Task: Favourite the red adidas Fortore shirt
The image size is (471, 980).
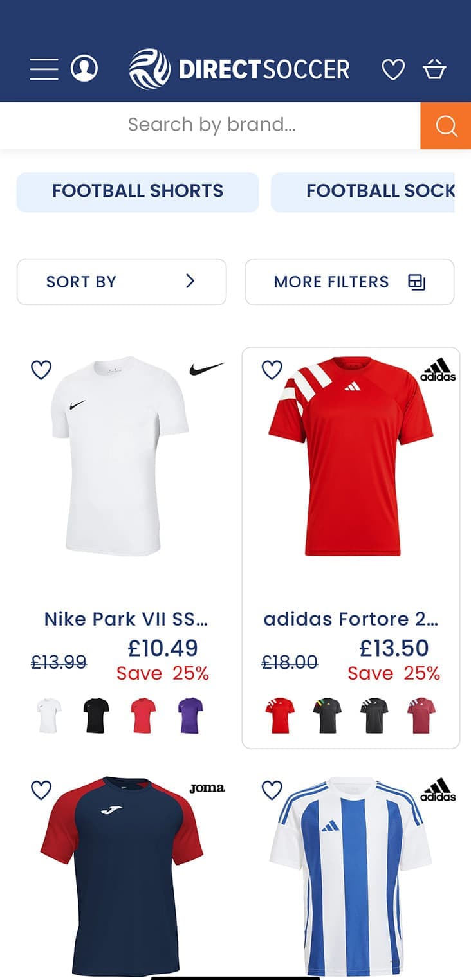Action: pyautogui.click(x=272, y=370)
